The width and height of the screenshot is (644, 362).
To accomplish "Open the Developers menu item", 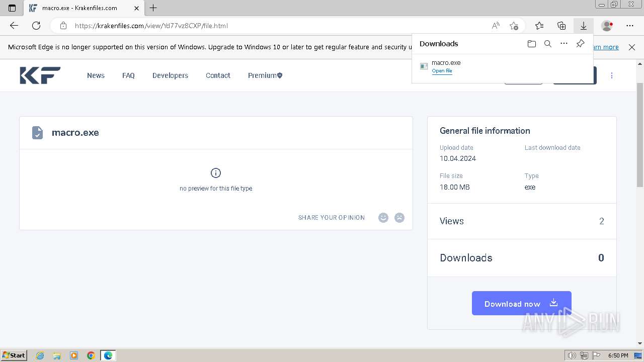I will (x=170, y=75).
